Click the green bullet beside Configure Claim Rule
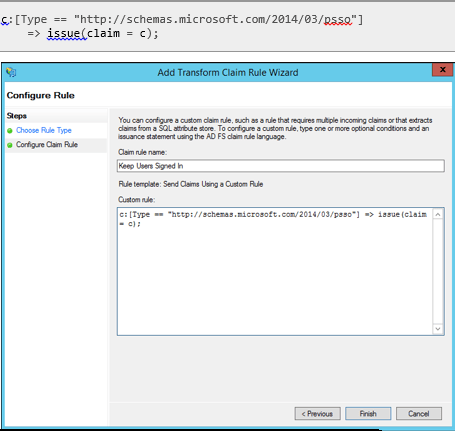Screen dimensions: 455x431 coord(10,145)
